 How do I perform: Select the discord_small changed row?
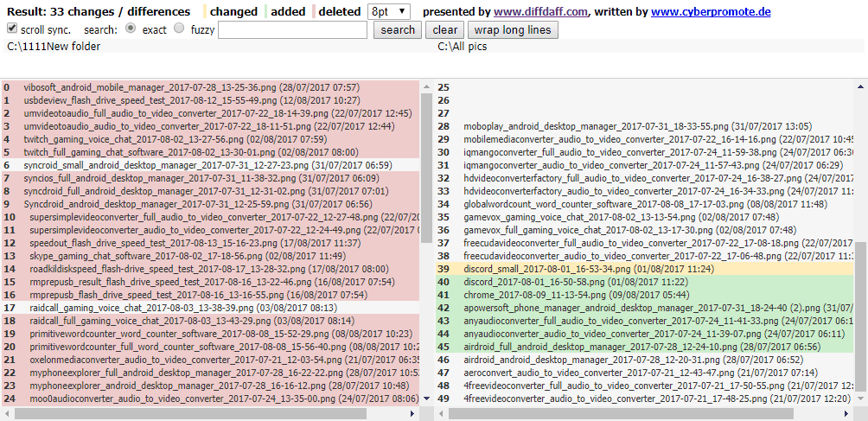tap(644, 269)
